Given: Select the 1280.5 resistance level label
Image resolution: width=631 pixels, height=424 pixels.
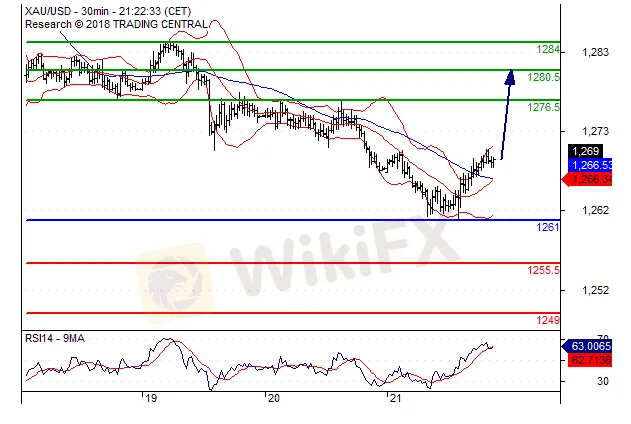Looking at the screenshot, I should tap(543, 77).
